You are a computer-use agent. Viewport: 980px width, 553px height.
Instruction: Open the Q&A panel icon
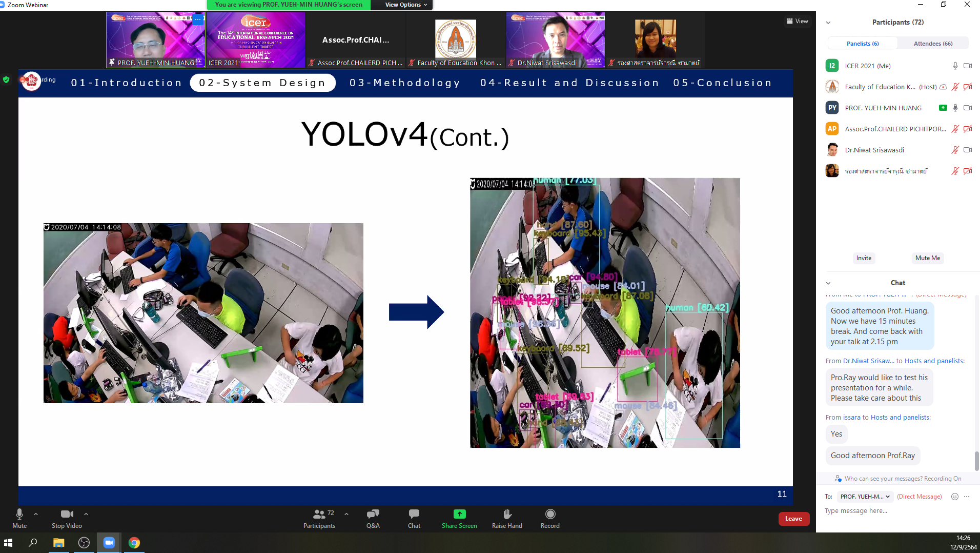[373, 514]
